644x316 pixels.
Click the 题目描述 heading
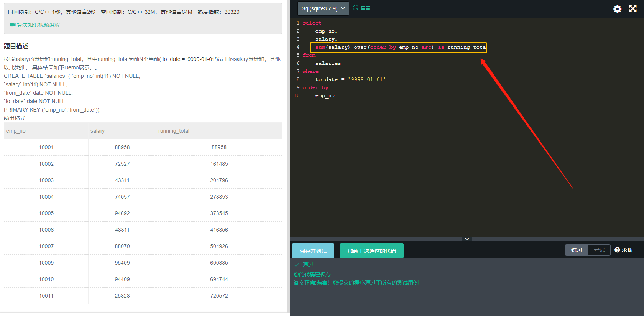16,46
